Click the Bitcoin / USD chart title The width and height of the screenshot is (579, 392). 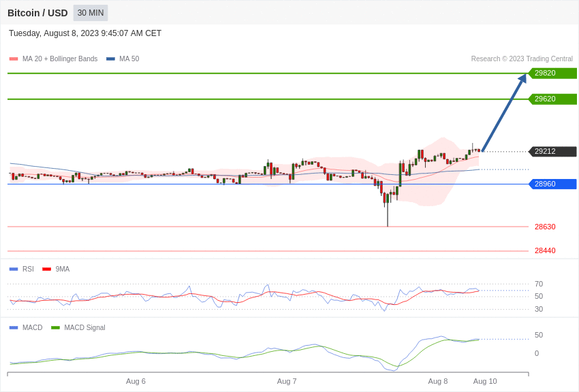(37, 13)
